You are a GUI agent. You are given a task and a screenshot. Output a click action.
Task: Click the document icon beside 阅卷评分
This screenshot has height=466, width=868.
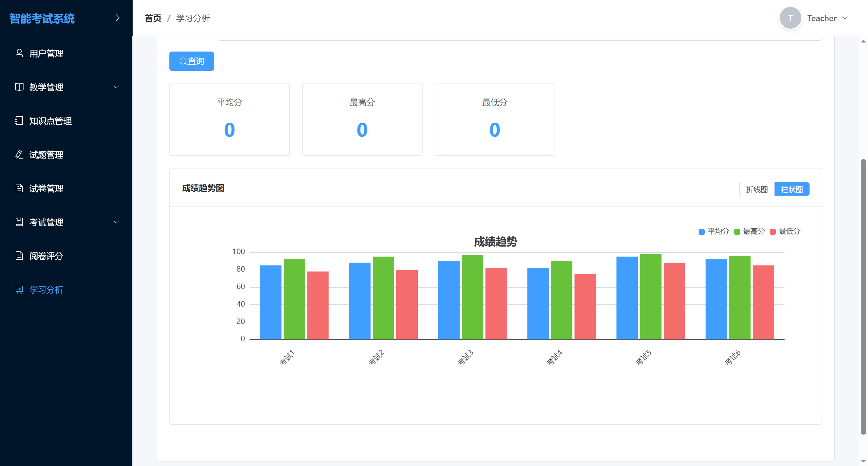click(19, 256)
